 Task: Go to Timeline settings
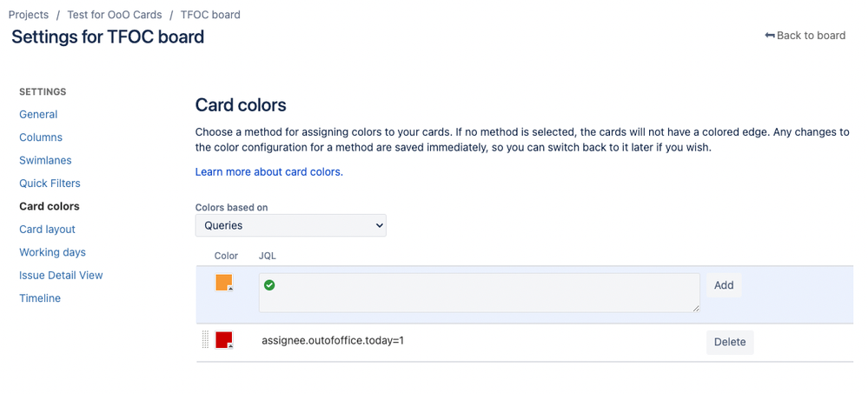[40, 298]
